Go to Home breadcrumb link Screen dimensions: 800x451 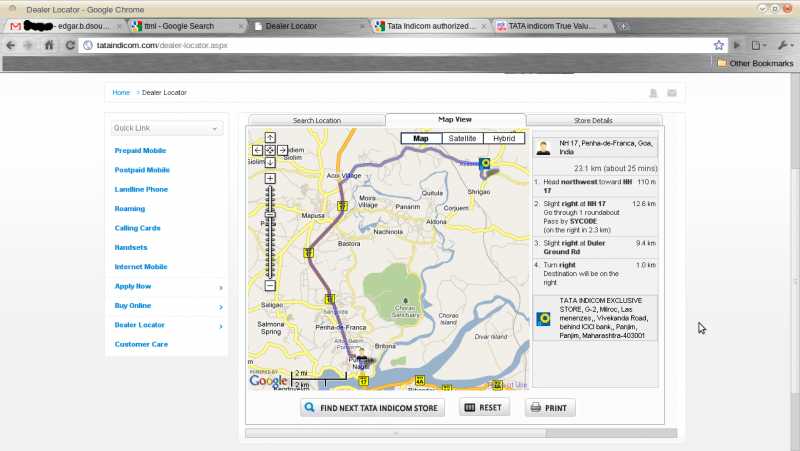[121, 92]
